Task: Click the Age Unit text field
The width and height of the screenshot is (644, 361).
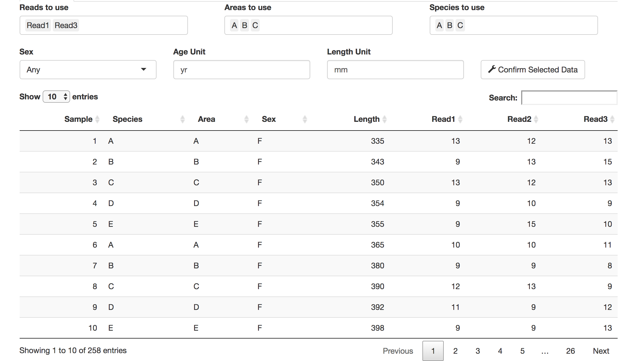Action: 242,70
